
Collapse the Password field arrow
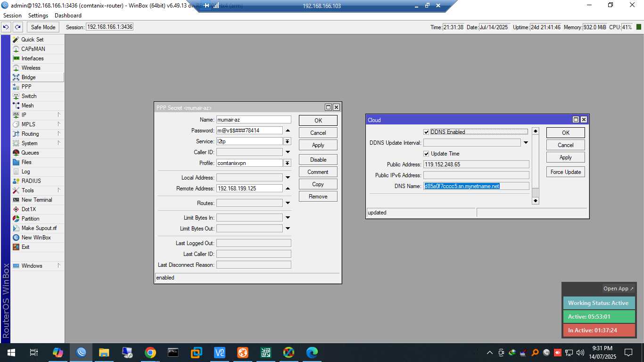pyautogui.click(x=288, y=131)
